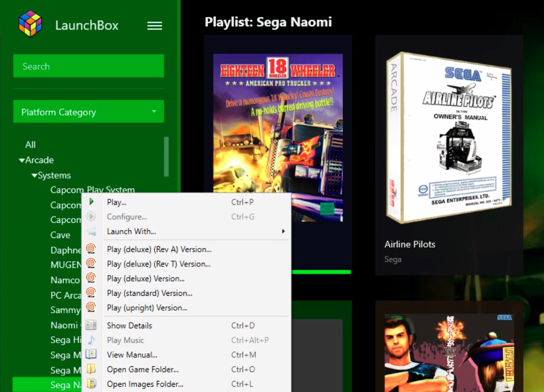The image size is (544, 392).
Task: Select Sega Hi... in the platform tree
Action: pos(66,340)
